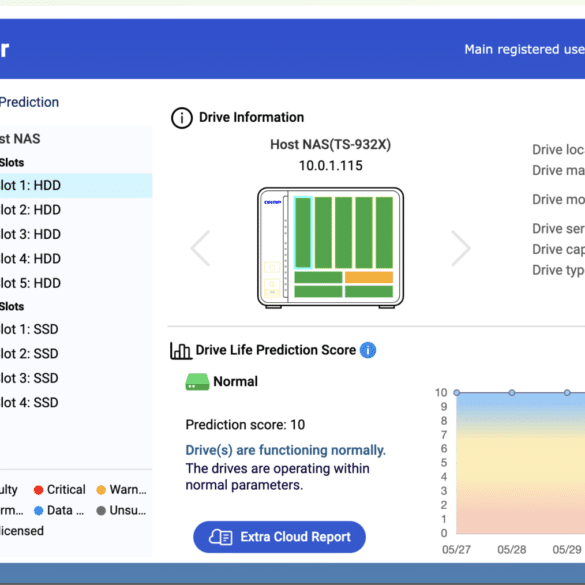585x585 pixels.
Task: Select Slot 2: HDD in sidebar
Action: pyautogui.click(x=76, y=210)
